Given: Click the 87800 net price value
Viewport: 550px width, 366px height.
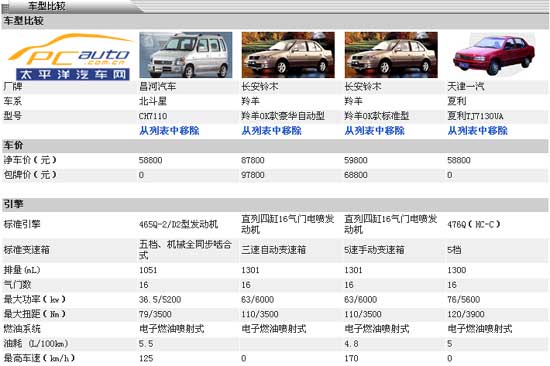Looking at the screenshot, I should point(253,160).
